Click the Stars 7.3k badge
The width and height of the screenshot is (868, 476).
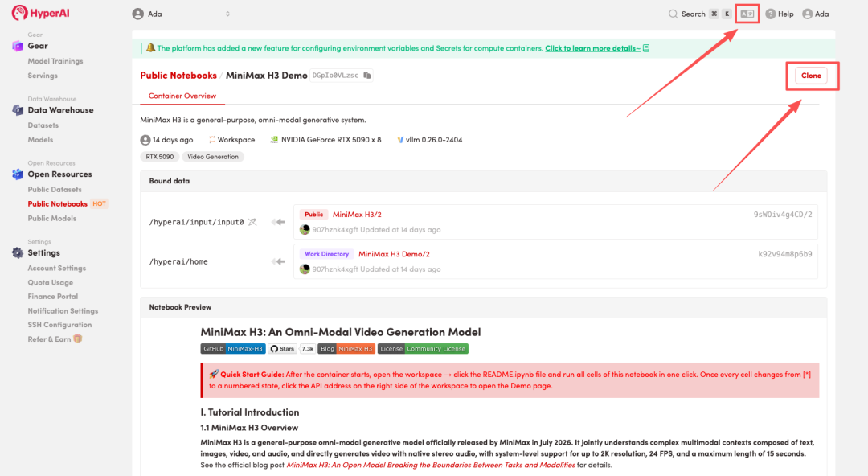tap(293, 348)
